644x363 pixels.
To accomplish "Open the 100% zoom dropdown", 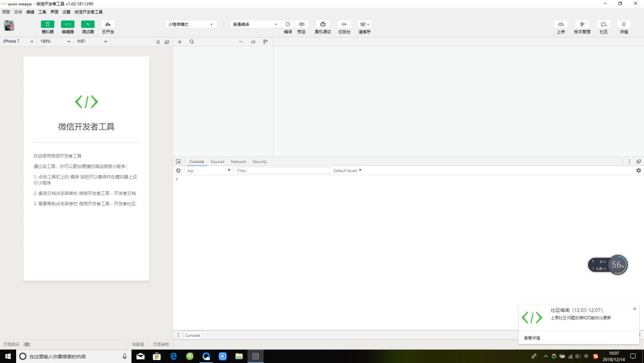I will click(55, 42).
